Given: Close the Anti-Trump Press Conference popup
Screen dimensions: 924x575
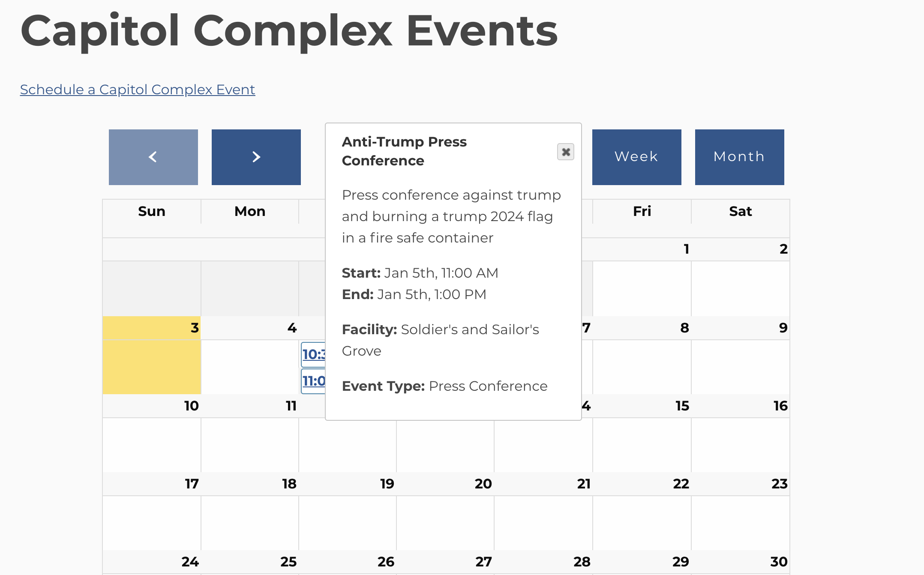Looking at the screenshot, I should pyautogui.click(x=565, y=152).
